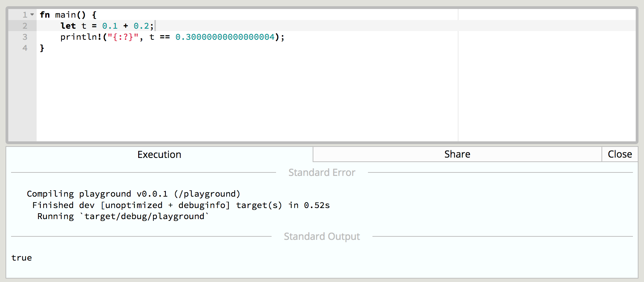Click the 'Running target/debug/playground' line
644x282 pixels.
point(123,216)
